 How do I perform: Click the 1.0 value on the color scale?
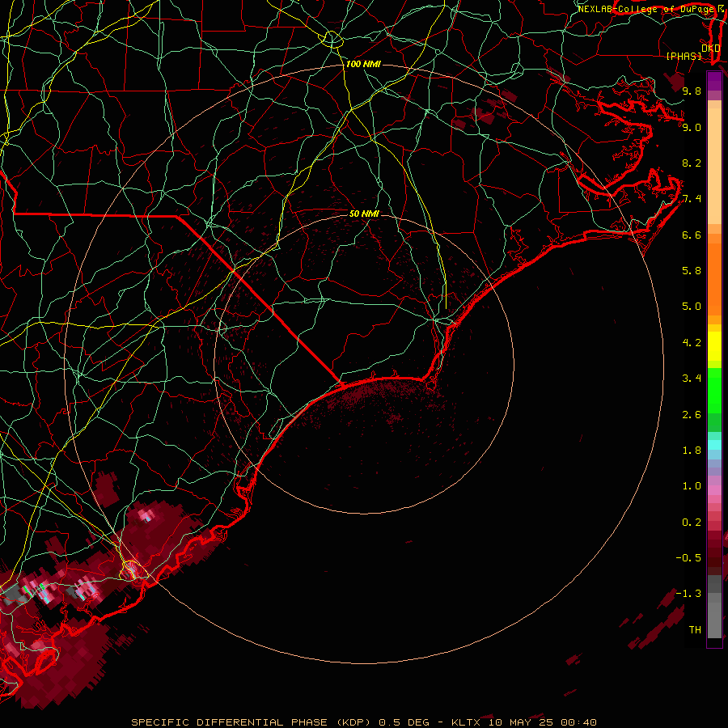692,486
